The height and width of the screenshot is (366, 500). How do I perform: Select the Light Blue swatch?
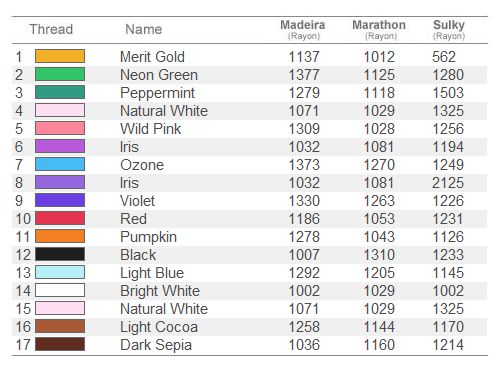point(60,272)
